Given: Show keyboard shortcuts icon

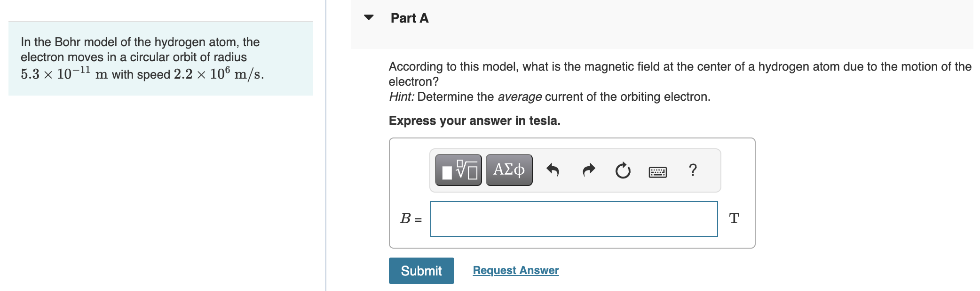Looking at the screenshot, I should (x=657, y=172).
